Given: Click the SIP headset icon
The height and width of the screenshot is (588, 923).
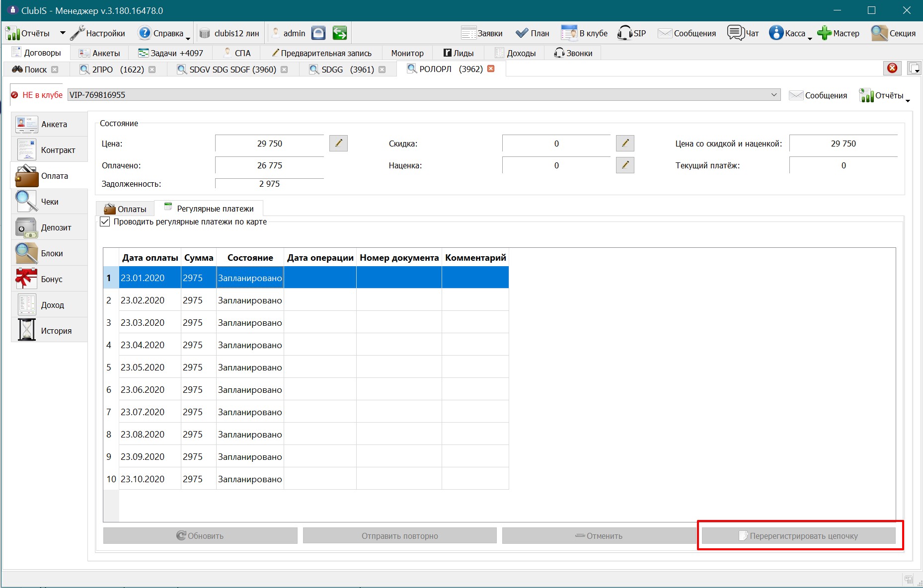Looking at the screenshot, I should tap(625, 33).
